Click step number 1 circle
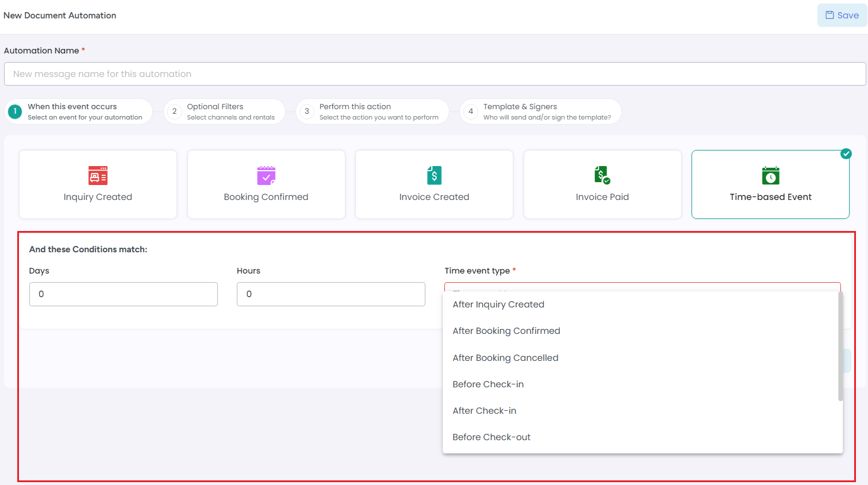 [15, 111]
